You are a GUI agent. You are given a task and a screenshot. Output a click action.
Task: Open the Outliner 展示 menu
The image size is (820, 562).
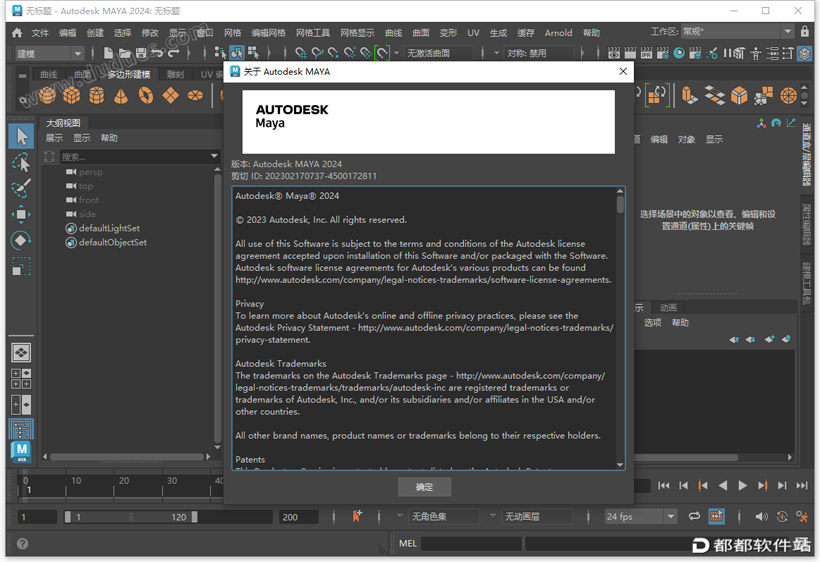click(54, 138)
